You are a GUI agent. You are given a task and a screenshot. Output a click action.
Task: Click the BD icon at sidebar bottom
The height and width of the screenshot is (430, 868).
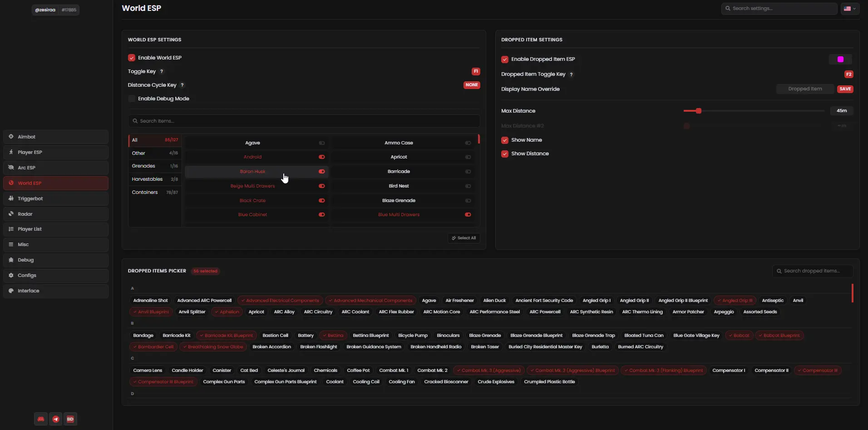[x=70, y=419]
